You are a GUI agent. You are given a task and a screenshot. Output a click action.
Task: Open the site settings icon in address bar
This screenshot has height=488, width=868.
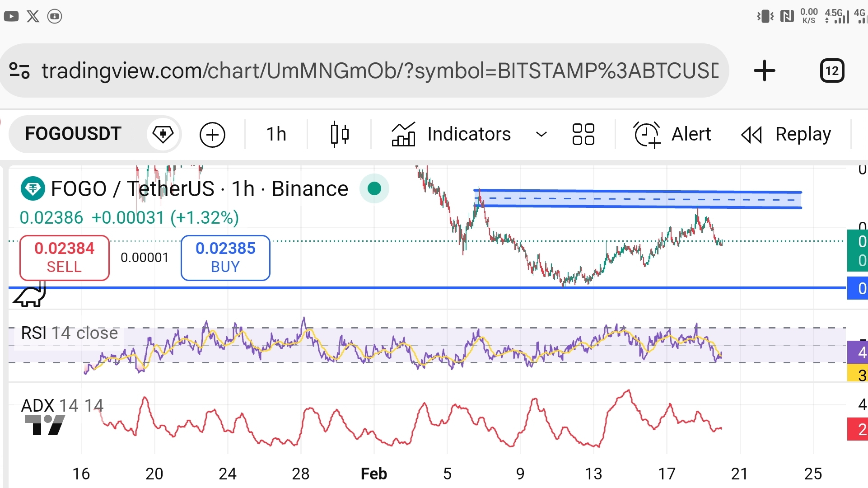[19, 71]
